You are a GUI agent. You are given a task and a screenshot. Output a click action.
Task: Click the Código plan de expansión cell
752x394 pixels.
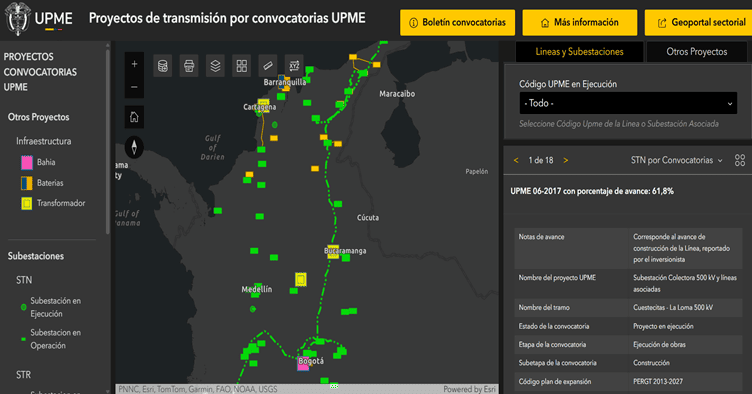[571, 382]
